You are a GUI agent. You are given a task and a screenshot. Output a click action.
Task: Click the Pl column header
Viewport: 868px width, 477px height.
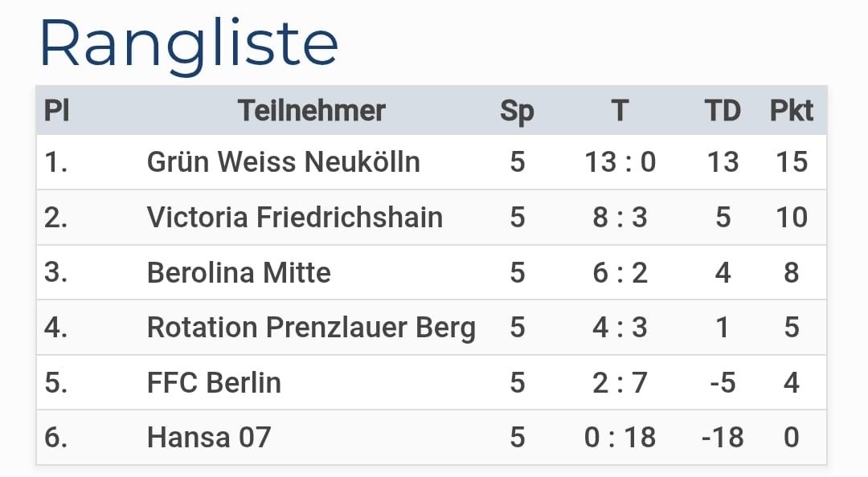point(56,111)
